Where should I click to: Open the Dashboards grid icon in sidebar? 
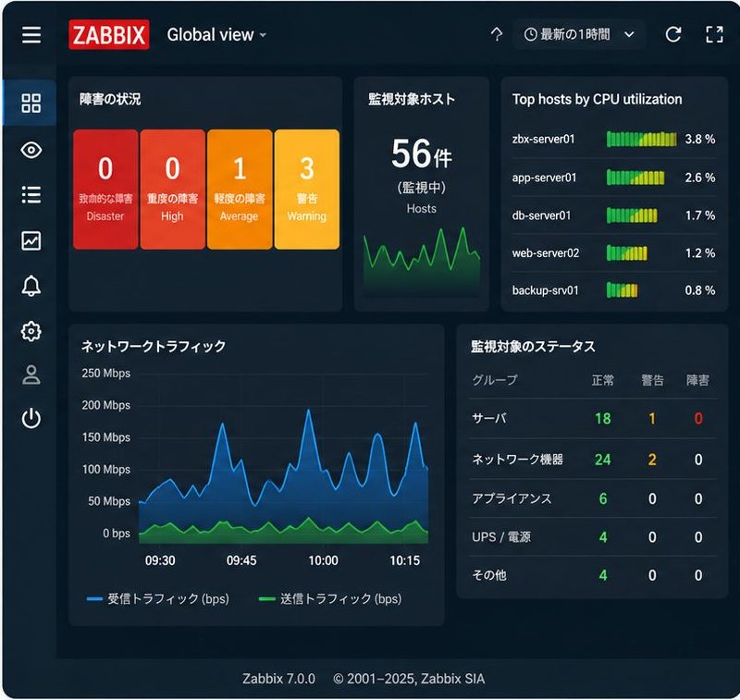click(31, 103)
